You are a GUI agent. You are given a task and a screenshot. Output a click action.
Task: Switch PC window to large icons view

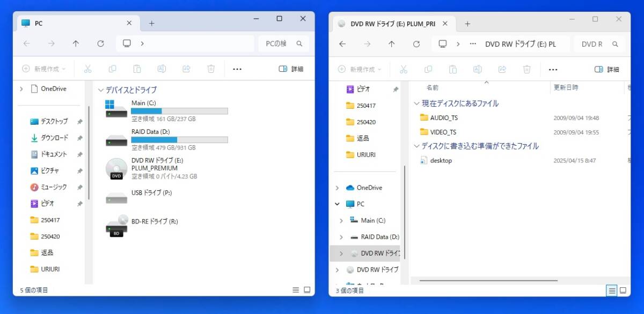tap(307, 290)
